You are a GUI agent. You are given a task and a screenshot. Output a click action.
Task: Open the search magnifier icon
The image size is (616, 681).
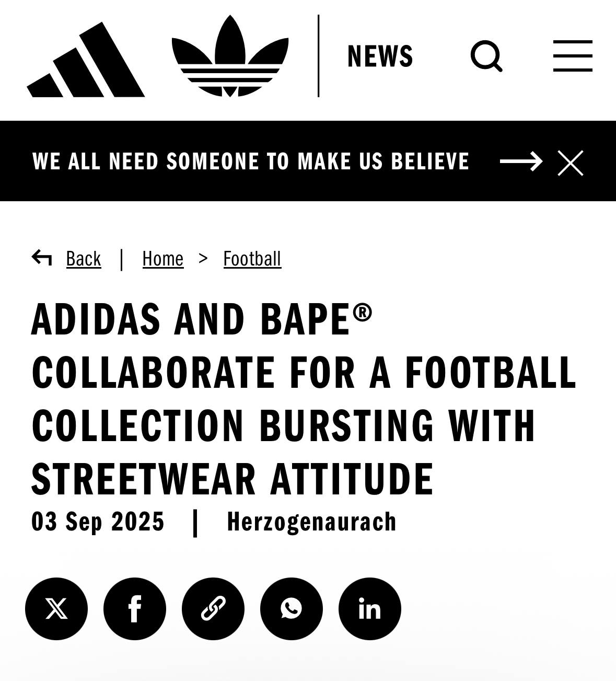pyautogui.click(x=486, y=56)
